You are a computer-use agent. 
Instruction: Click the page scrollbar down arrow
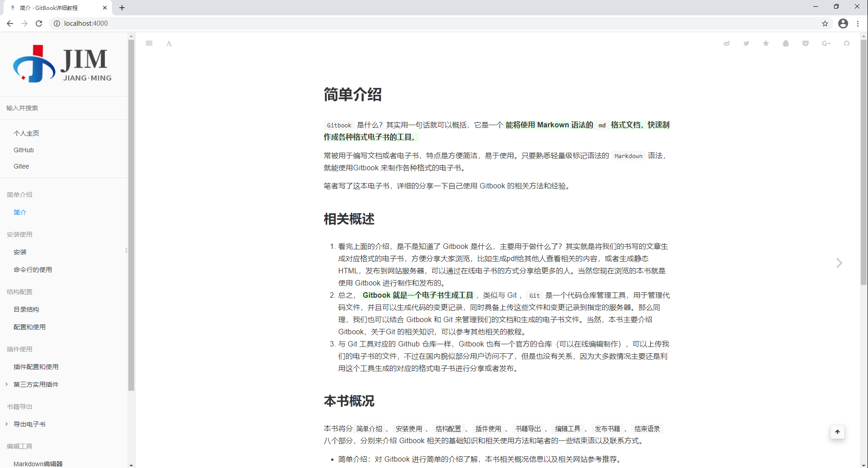(863, 465)
